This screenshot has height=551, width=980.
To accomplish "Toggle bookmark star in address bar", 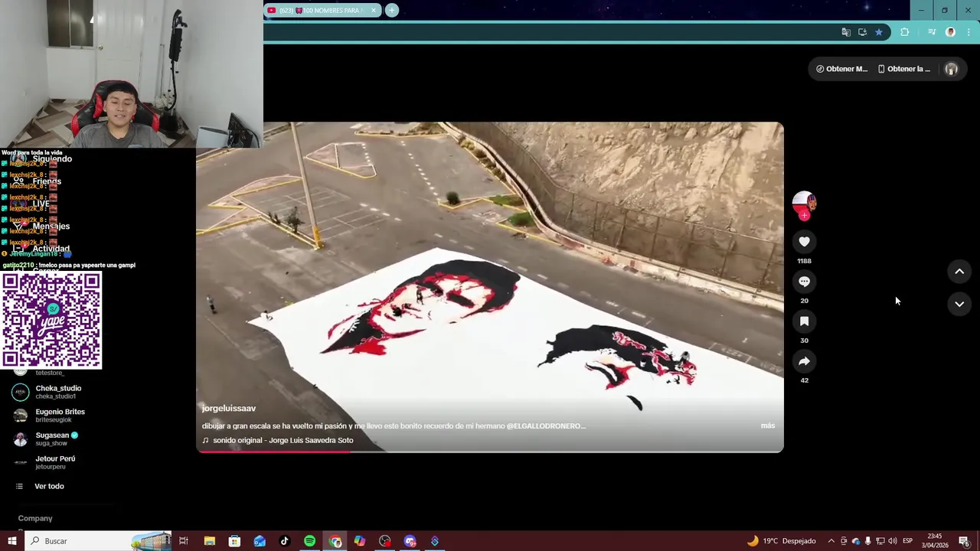I will [879, 32].
